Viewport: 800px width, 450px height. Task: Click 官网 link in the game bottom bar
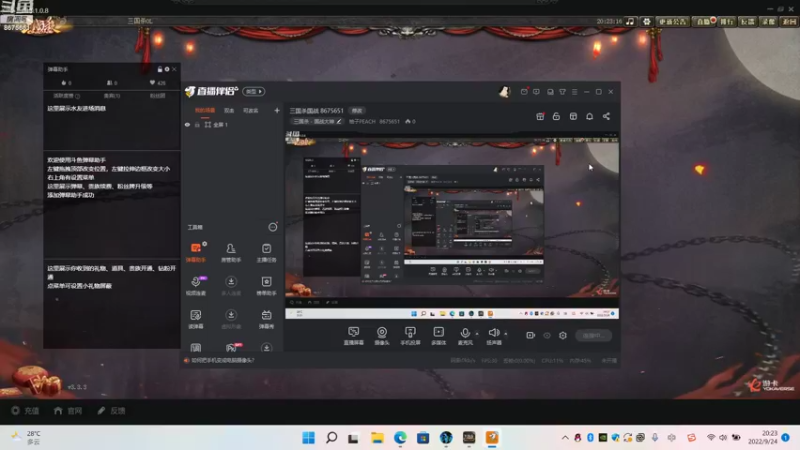coord(68,410)
